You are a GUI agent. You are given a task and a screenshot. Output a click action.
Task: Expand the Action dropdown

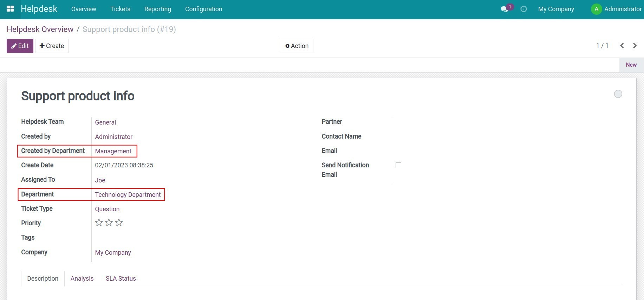point(297,46)
